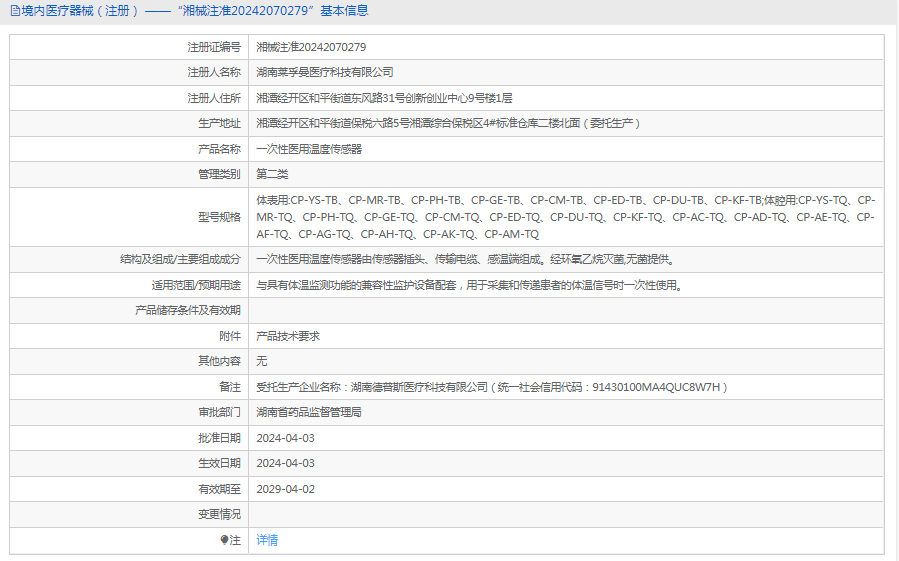Click the 注册人名称 label
Screen dimensions: 899x561
[214, 72]
